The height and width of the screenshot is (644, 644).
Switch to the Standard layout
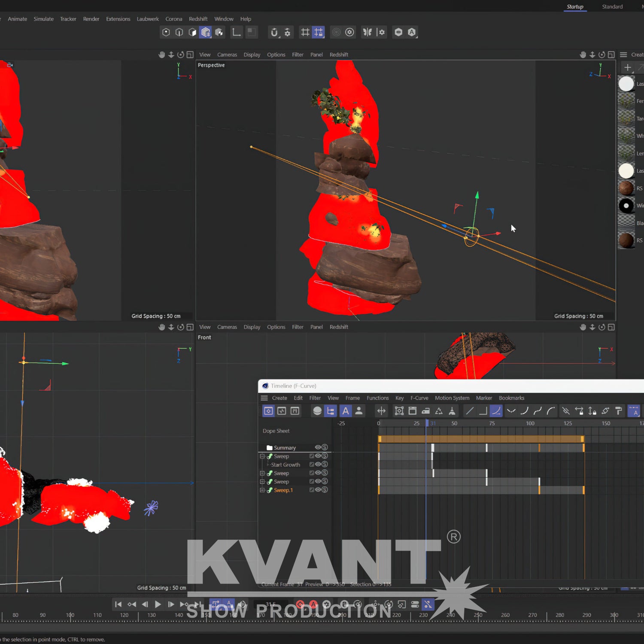[612, 6]
